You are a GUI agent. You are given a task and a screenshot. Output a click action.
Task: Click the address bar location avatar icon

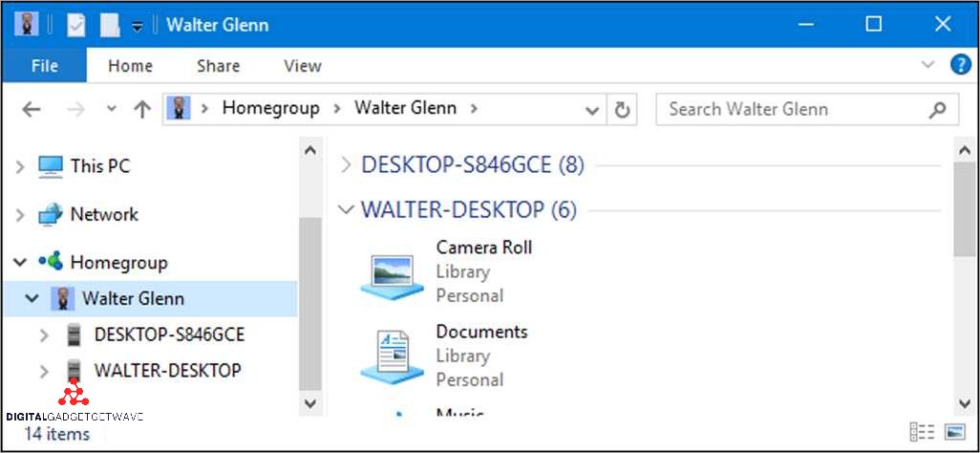tap(179, 108)
